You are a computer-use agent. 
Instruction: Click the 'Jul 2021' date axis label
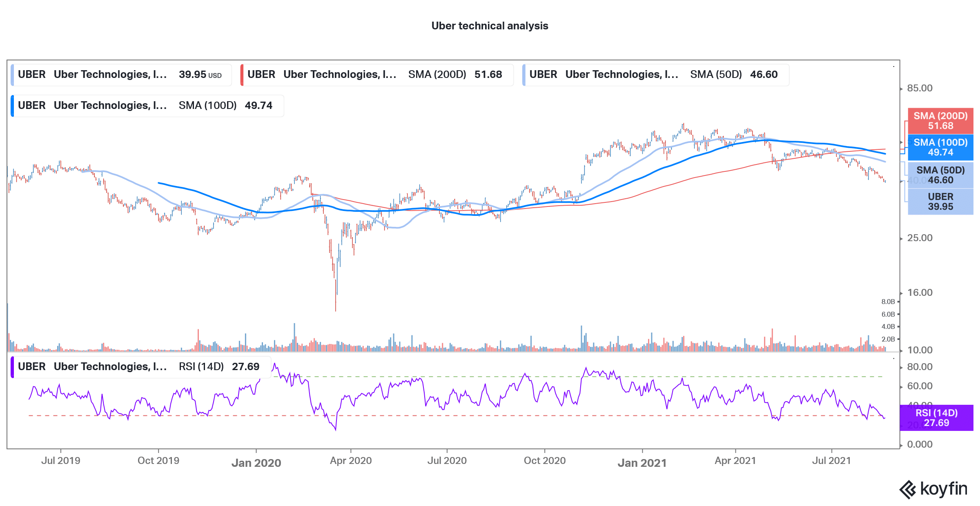pyautogui.click(x=831, y=461)
